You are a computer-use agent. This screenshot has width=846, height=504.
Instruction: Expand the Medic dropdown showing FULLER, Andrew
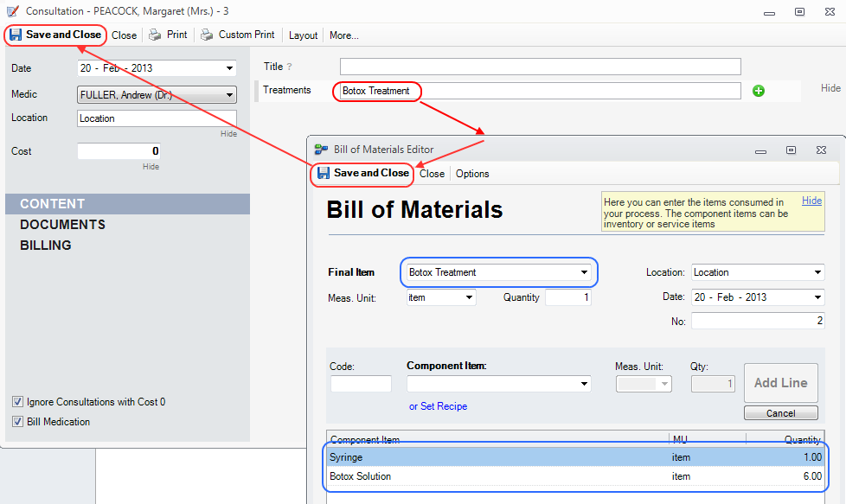tap(229, 95)
